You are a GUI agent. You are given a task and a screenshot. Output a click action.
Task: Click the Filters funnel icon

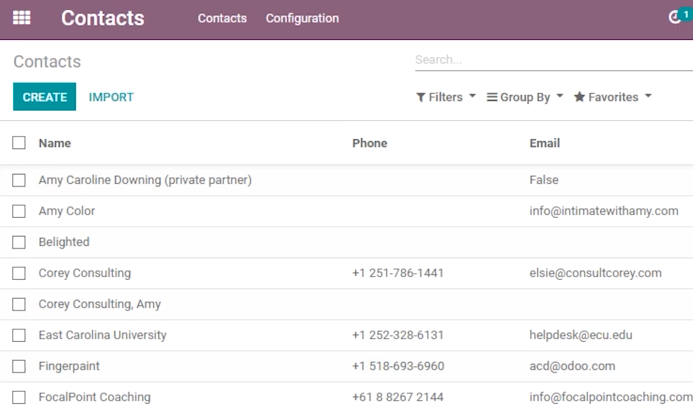[x=421, y=97]
